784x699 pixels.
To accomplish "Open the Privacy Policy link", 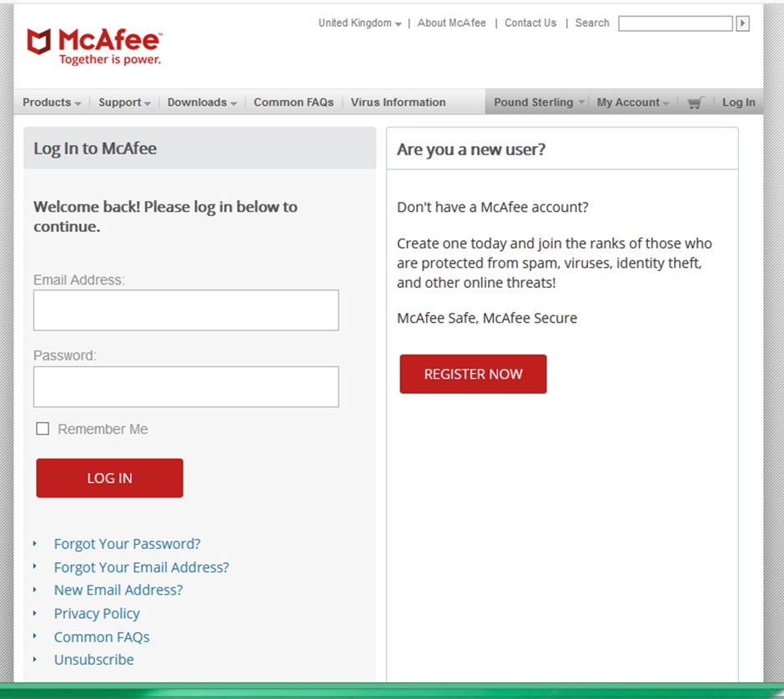I will click(x=97, y=613).
